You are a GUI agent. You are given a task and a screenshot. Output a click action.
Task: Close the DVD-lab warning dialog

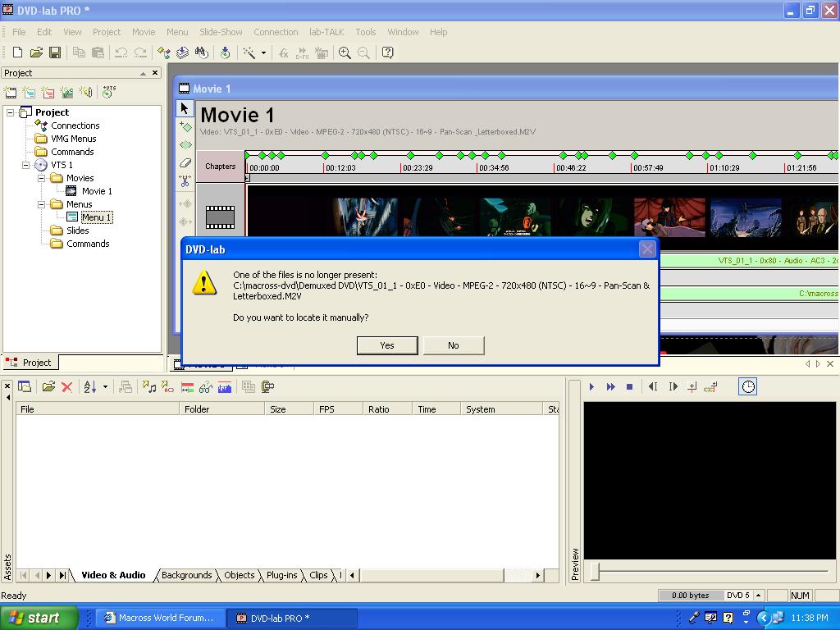(647, 249)
